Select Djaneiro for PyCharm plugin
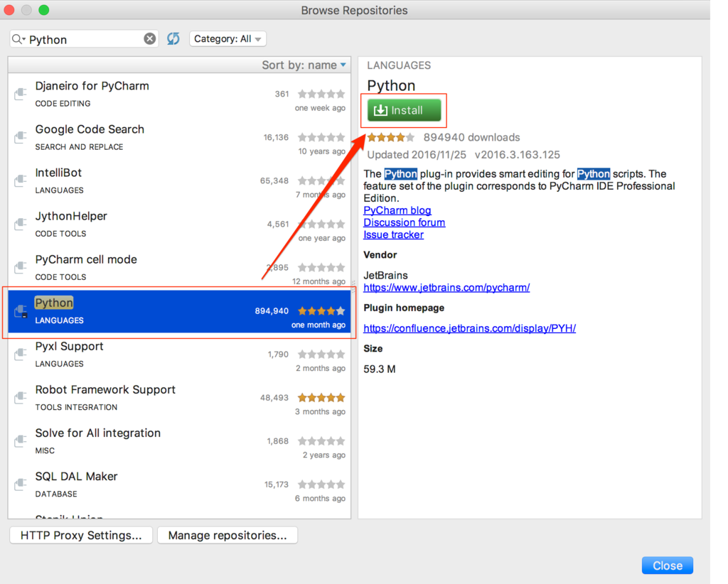728x584 pixels. [179, 94]
